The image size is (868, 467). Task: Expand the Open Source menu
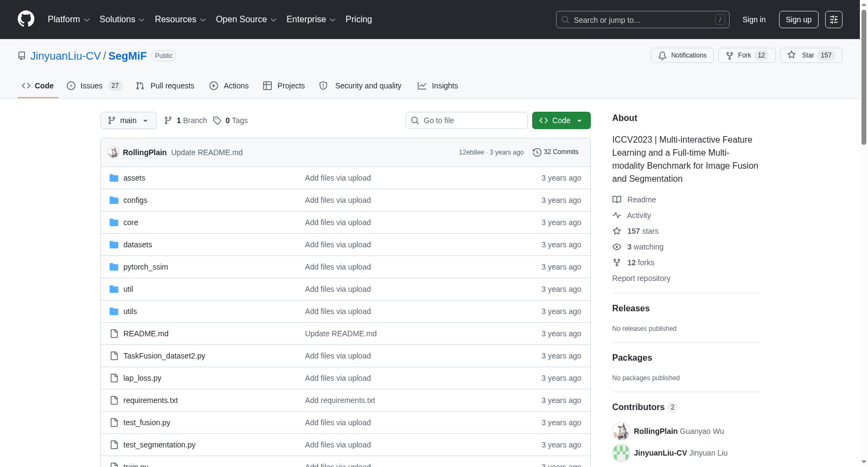pyautogui.click(x=246, y=20)
